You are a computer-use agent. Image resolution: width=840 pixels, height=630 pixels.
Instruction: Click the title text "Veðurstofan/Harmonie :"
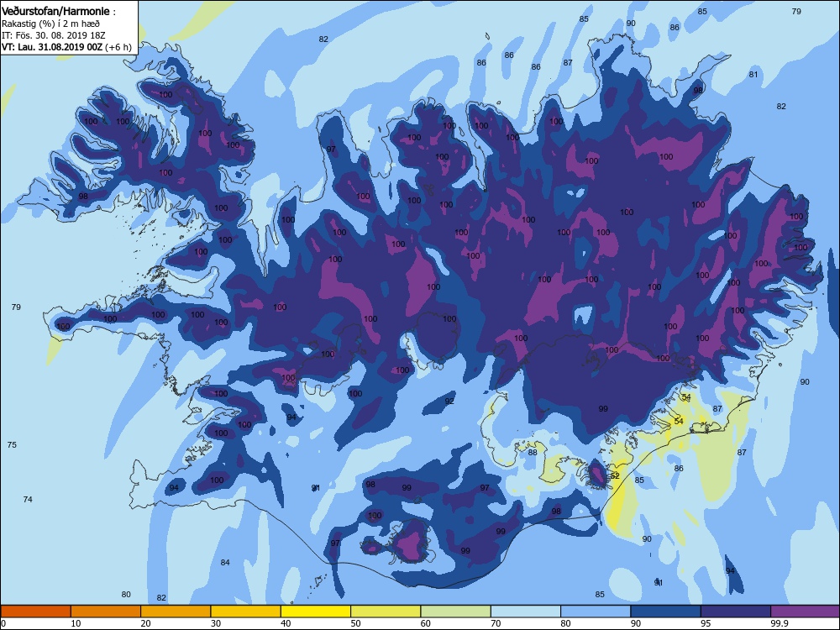[x=59, y=11]
